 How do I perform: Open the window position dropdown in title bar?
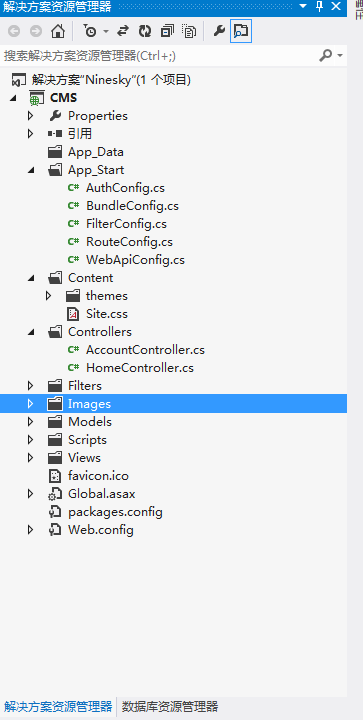click(x=303, y=6)
